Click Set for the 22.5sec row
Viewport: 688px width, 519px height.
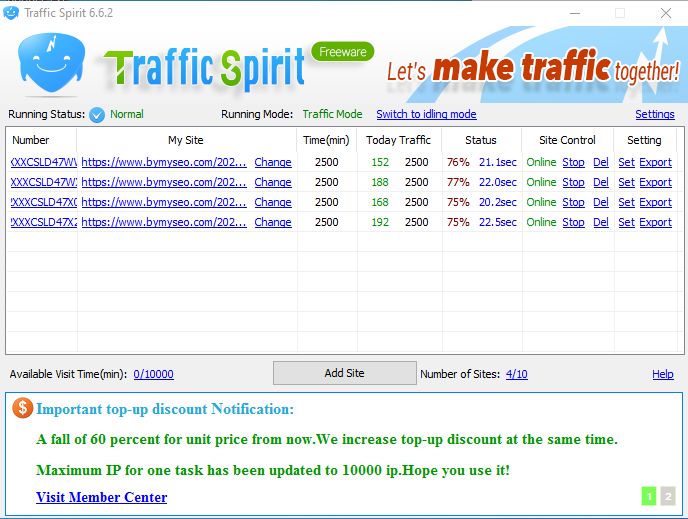(x=627, y=222)
